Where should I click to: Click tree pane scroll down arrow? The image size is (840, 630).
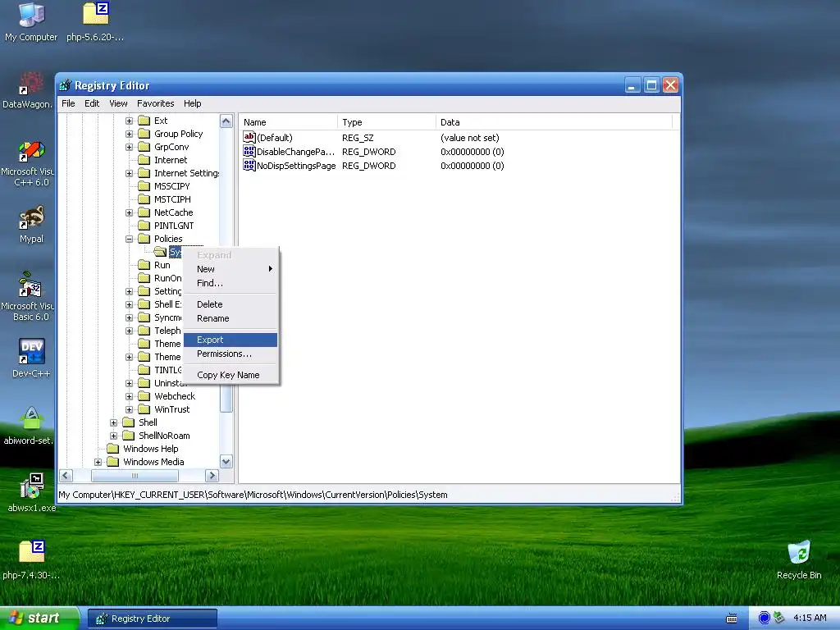pos(226,462)
